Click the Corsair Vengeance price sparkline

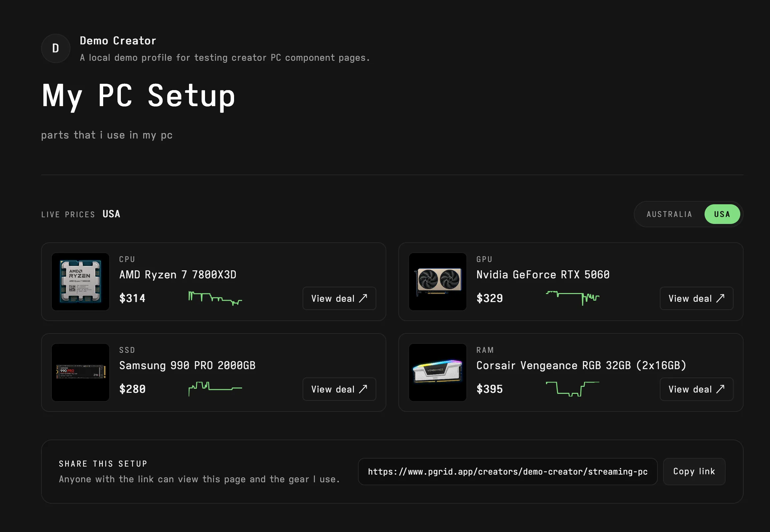pos(573,389)
